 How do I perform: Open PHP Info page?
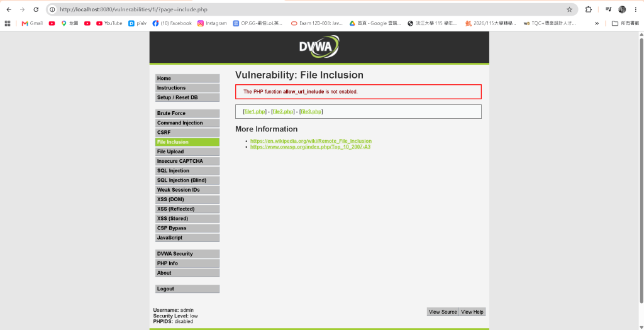[187, 263]
